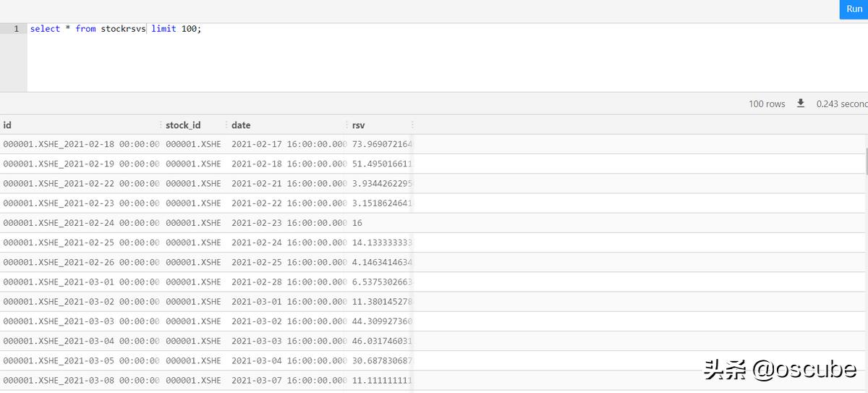Select date cell 2021-03-02 16:00:00.000
Image resolution: width=868 pixels, height=393 pixels.
tap(289, 321)
